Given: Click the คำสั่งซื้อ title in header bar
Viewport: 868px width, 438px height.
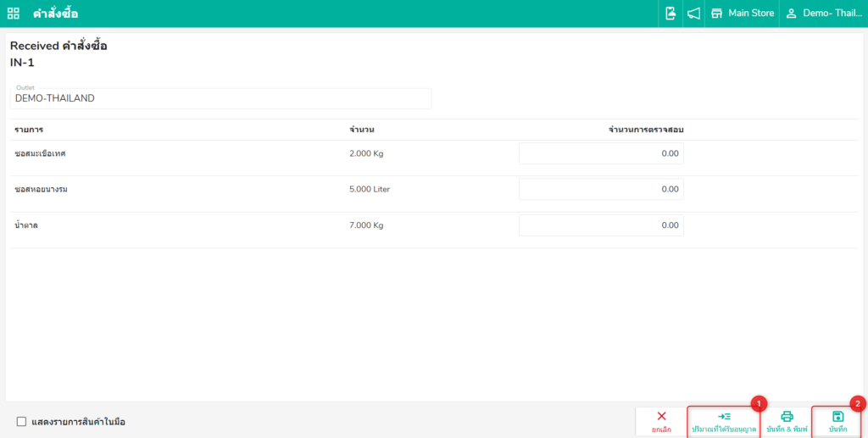Looking at the screenshot, I should point(55,14).
